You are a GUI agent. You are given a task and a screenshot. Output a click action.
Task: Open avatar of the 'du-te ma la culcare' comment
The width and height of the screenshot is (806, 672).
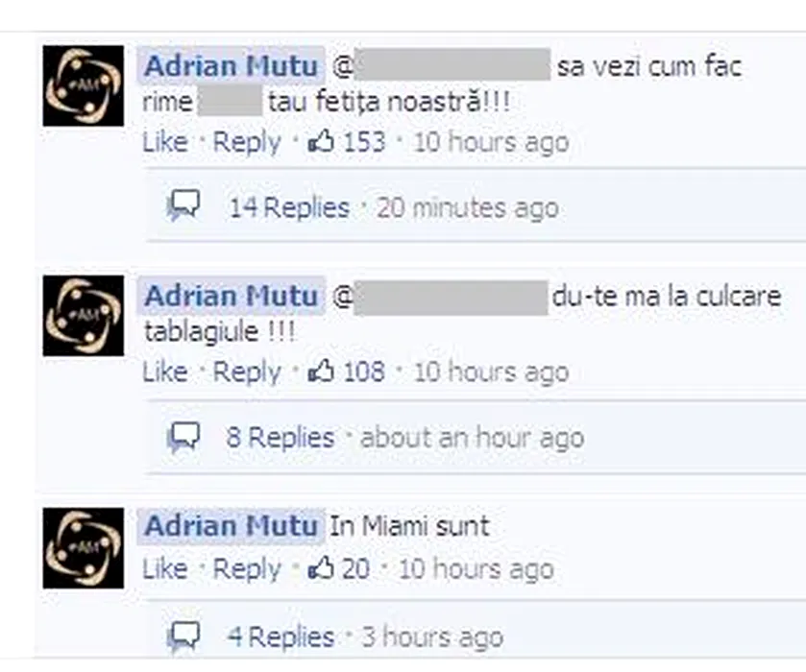(x=84, y=316)
